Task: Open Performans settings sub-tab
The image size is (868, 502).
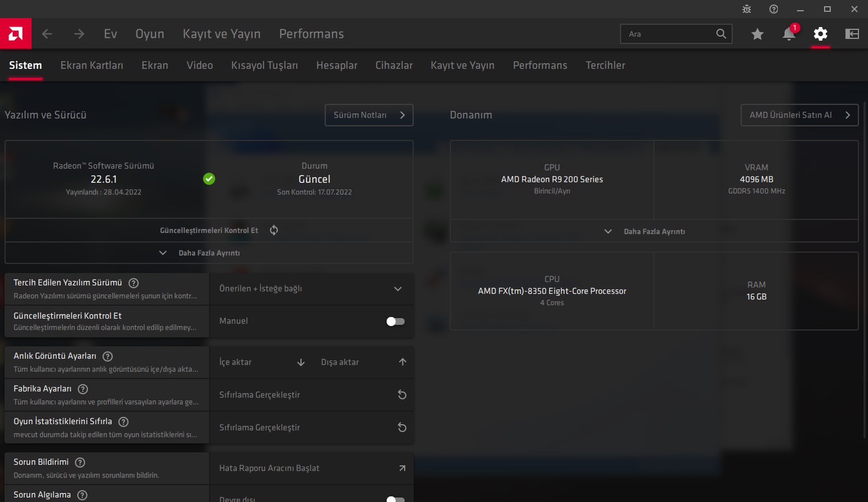Action: pyautogui.click(x=540, y=65)
